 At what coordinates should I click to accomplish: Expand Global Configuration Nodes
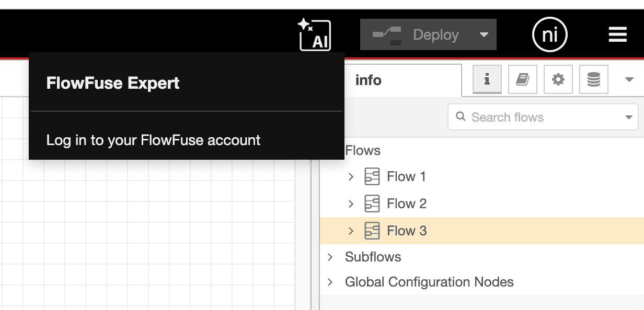pos(330,282)
